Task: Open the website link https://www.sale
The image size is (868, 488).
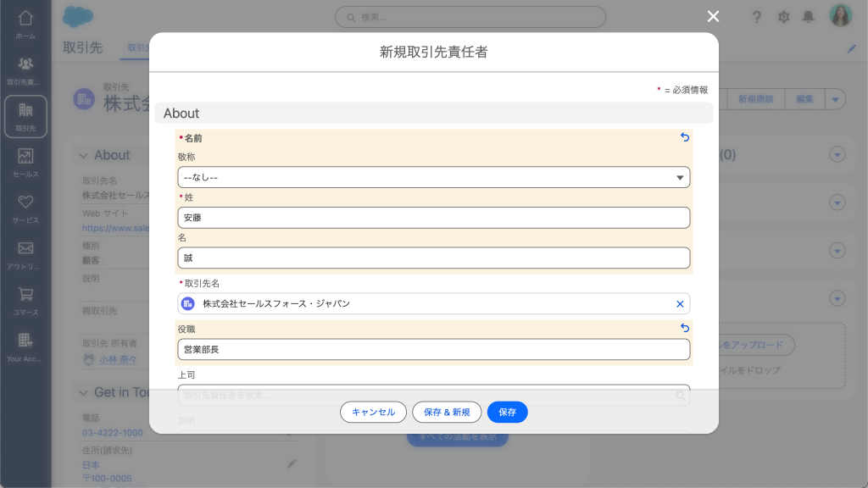Action: pos(115,228)
